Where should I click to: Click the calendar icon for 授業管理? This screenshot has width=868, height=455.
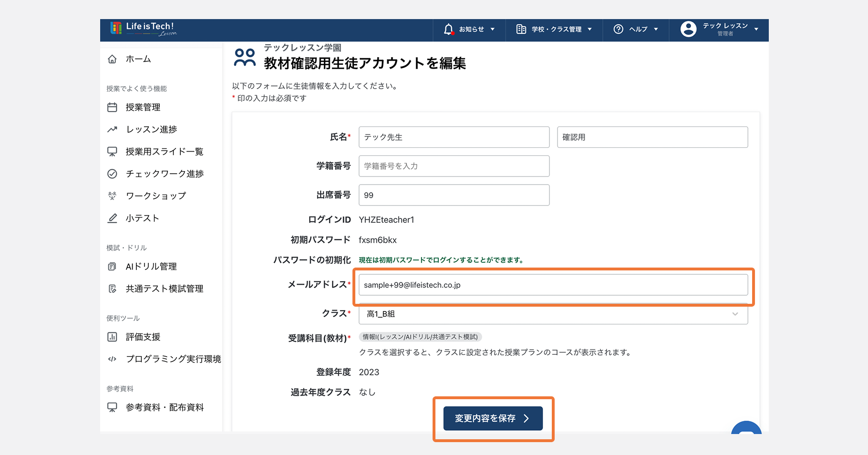pos(112,107)
